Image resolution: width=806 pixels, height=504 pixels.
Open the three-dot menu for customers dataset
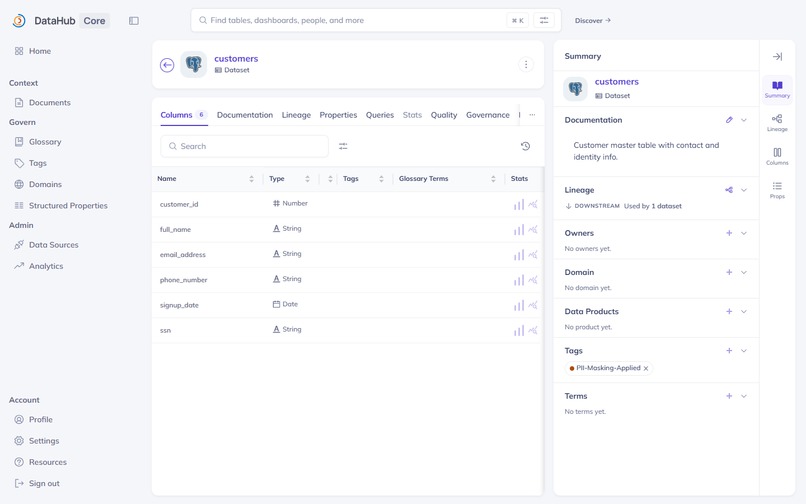526,64
